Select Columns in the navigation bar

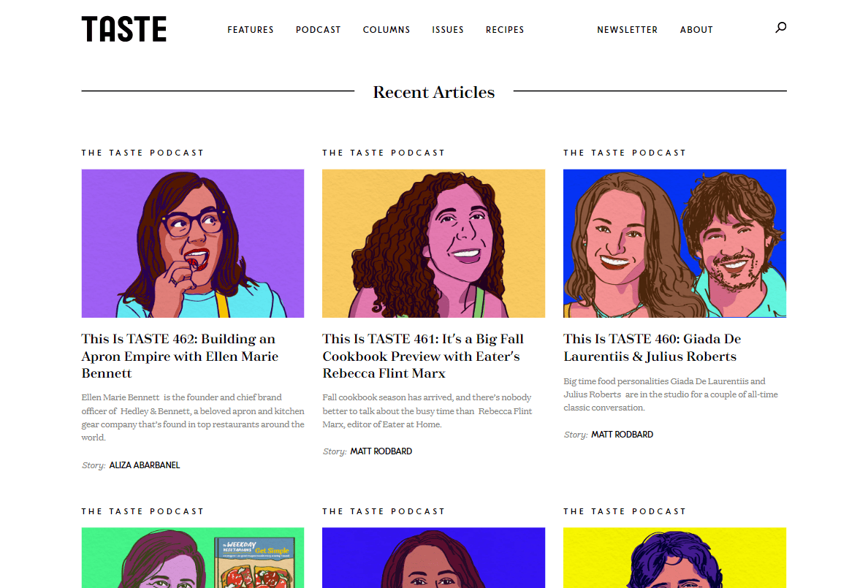tap(387, 30)
